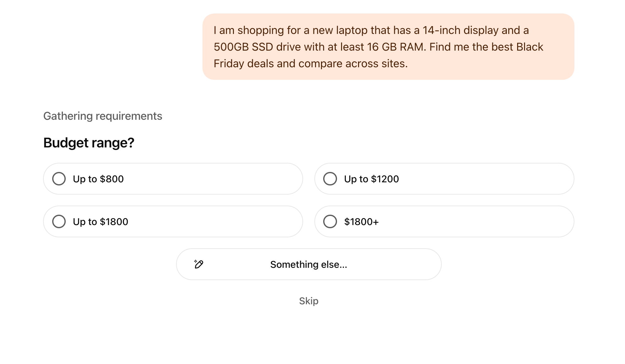Click the "Budget range?" question heading
The width and height of the screenshot is (625, 364).
[89, 143]
